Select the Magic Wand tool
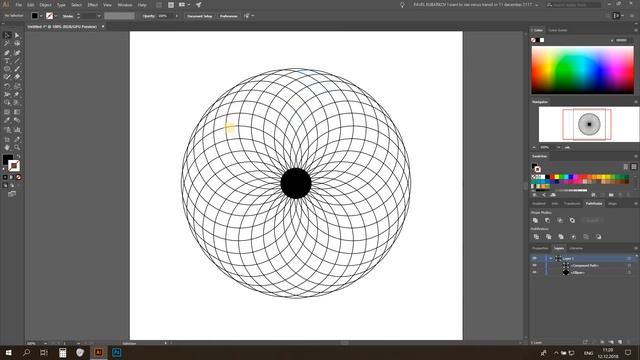This screenshot has height=360, width=640. (7, 43)
